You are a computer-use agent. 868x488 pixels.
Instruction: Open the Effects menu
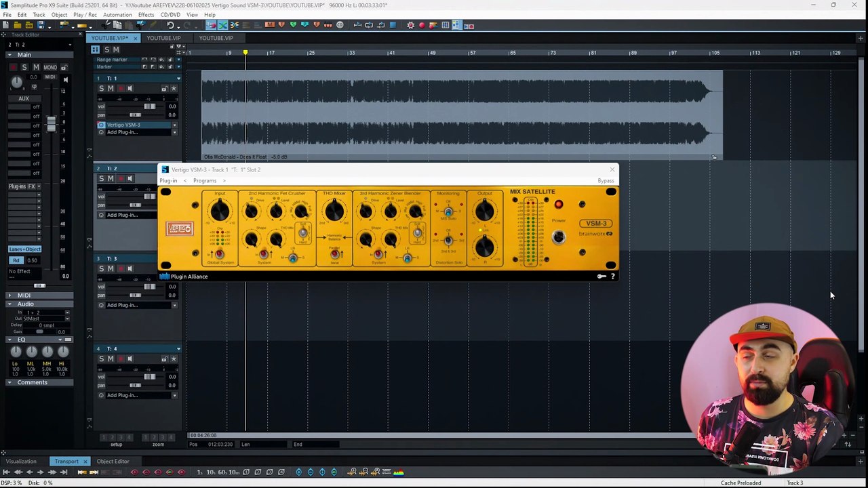pos(146,15)
